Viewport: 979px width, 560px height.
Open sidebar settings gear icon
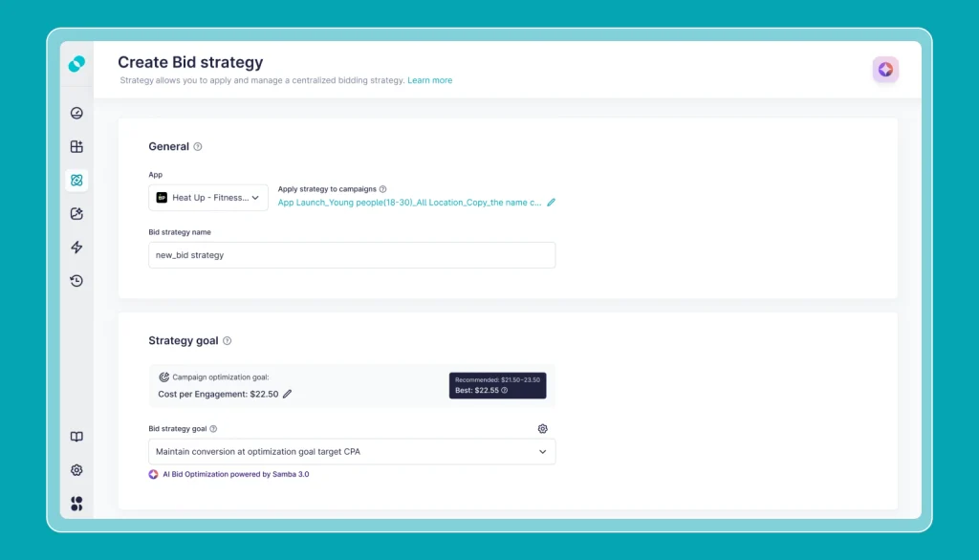(x=76, y=470)
